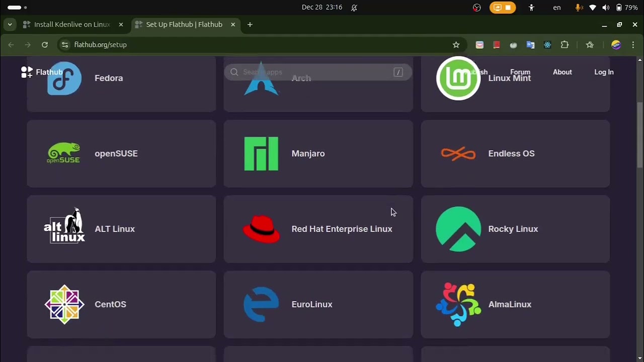This screenshot has height=362, width=644.
Task: Click the green Manjaro logo
Action: click(x=261, y=153)
